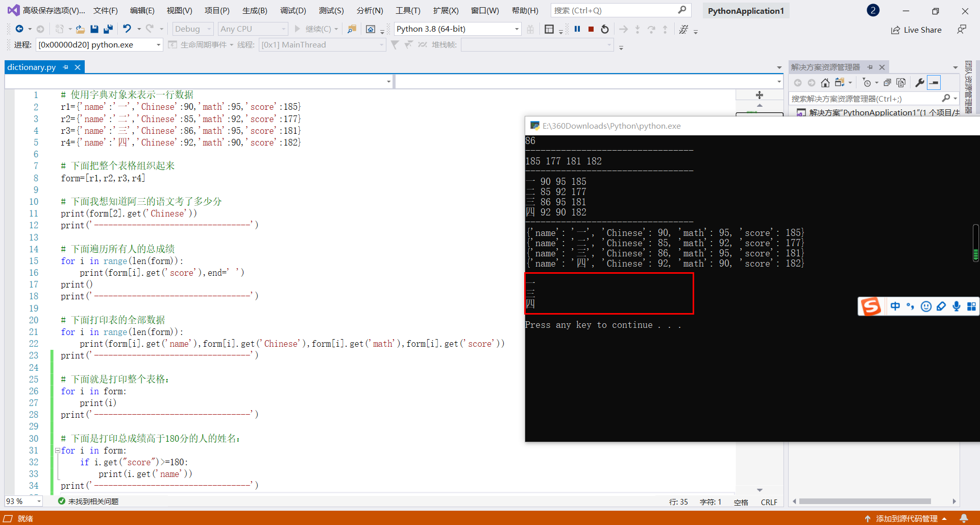Viewport: 980px width, 525px height.
Task: Click the editor split handle icon
Action: tap(759, 95)
